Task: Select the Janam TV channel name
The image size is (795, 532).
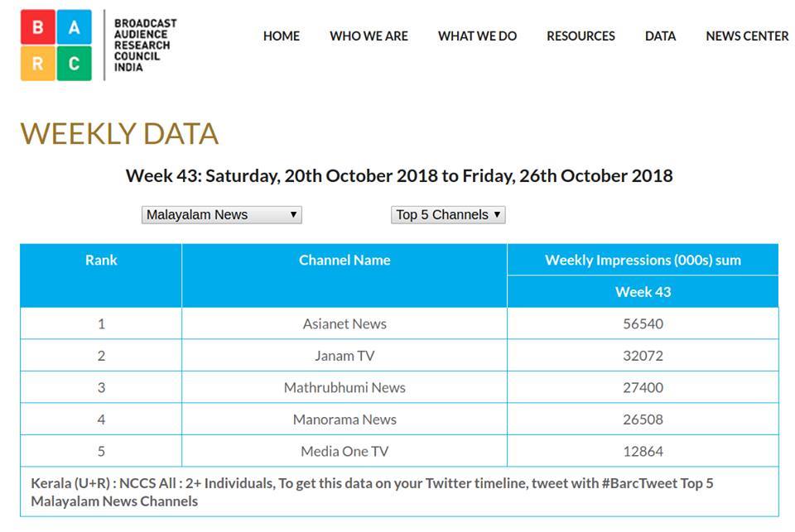Action: [x=344, y=356]
